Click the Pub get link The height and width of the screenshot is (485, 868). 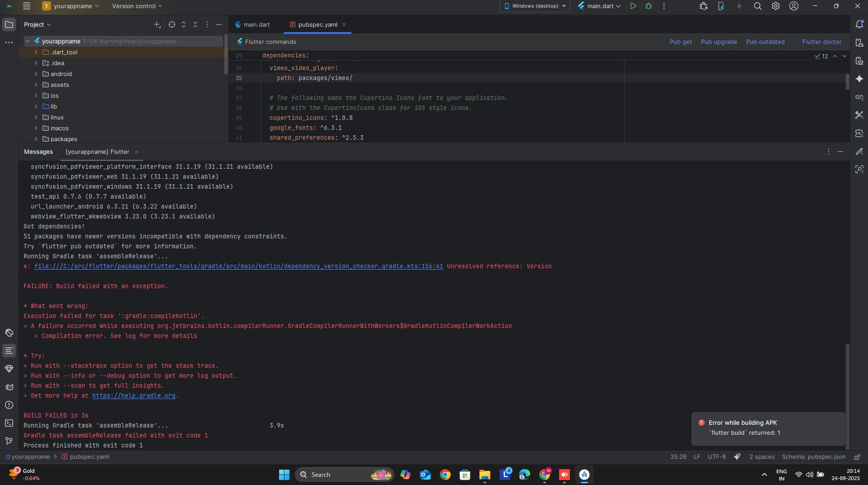(680, 42)
